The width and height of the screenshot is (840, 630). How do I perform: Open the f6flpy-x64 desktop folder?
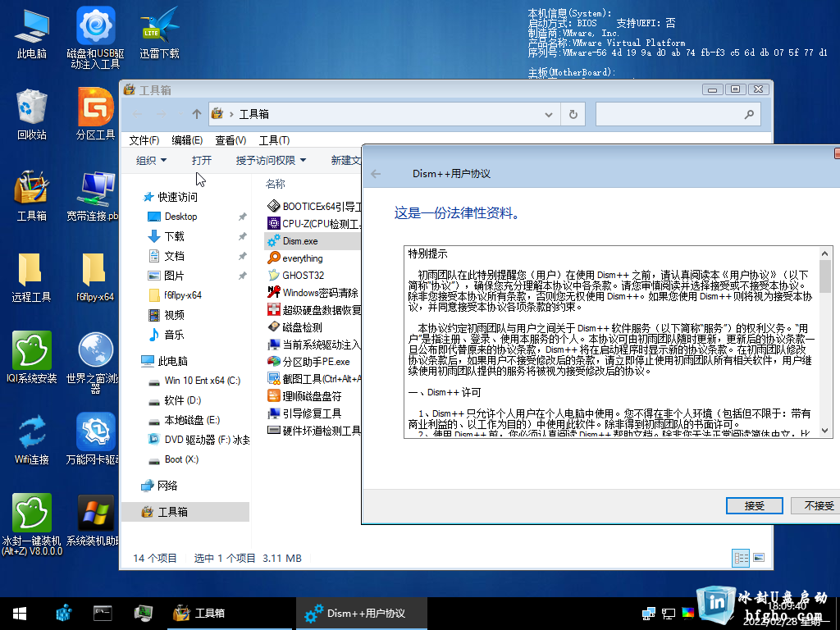pyautogui.click(x=95, y=277)
